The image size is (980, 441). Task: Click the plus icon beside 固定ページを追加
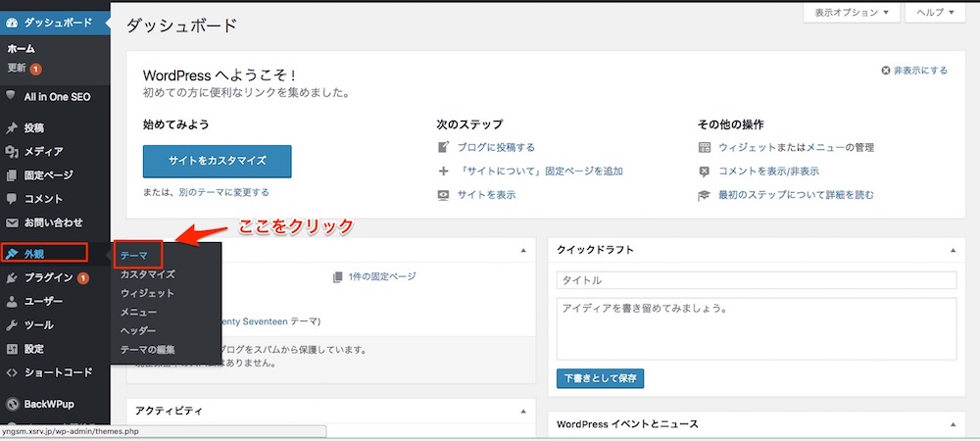443,171
